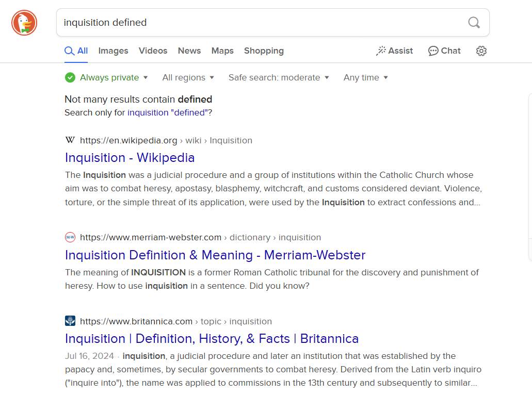
Task: Click the merriam-webster.com URL line
Action: point(201,237)
